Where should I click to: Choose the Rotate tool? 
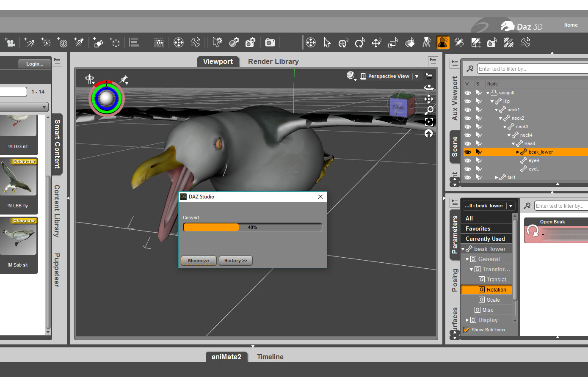(360, 42)
